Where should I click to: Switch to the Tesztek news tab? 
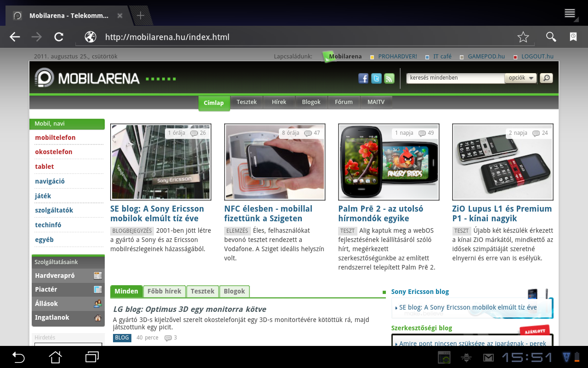click(x=203, y=291)
